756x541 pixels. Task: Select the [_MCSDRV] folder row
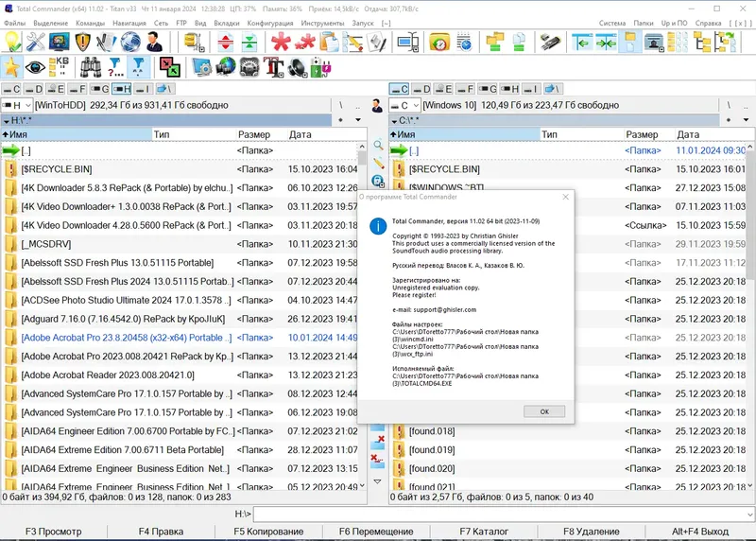click(180, 244)
